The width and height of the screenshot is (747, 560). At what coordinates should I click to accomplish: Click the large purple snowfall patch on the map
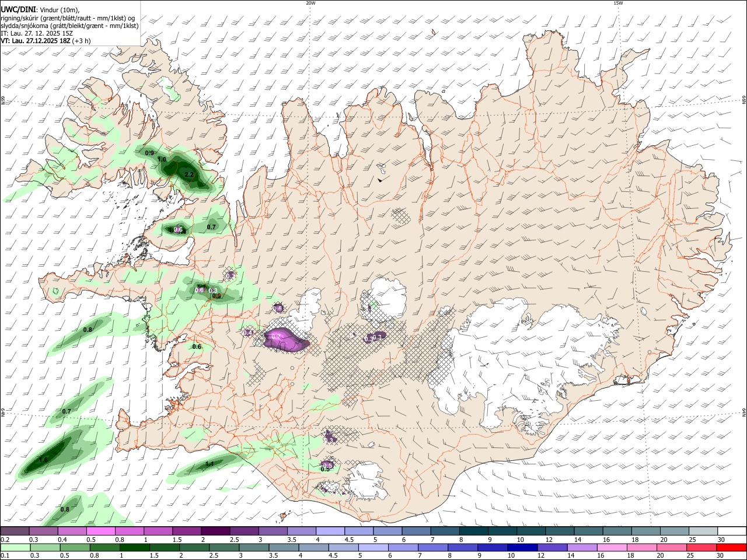click(286, 341)
